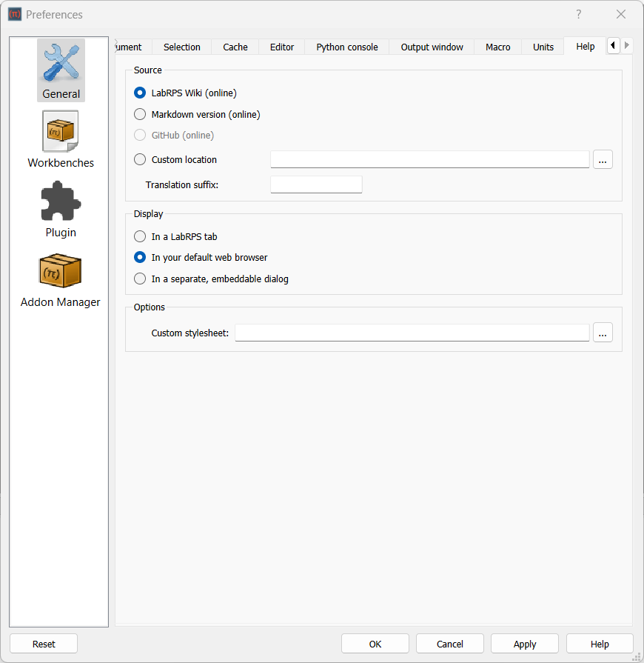Open the Workbenches settings page
The image size is (644, 663).
point(61,139)
